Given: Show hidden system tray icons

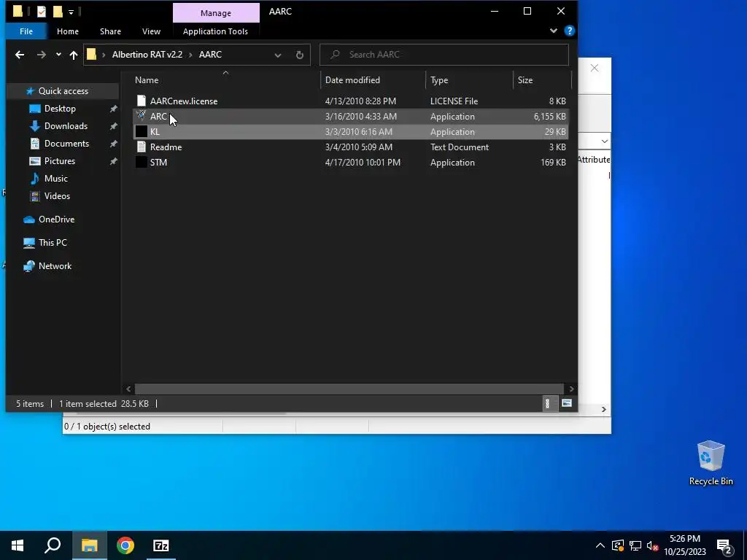Looking at the screenshot, I should coord(600,545).
